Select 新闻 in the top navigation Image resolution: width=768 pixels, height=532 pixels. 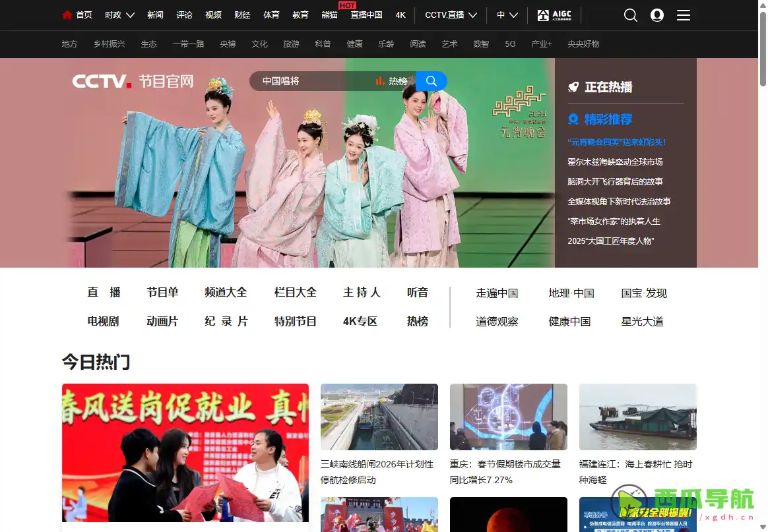pos(155,15)
